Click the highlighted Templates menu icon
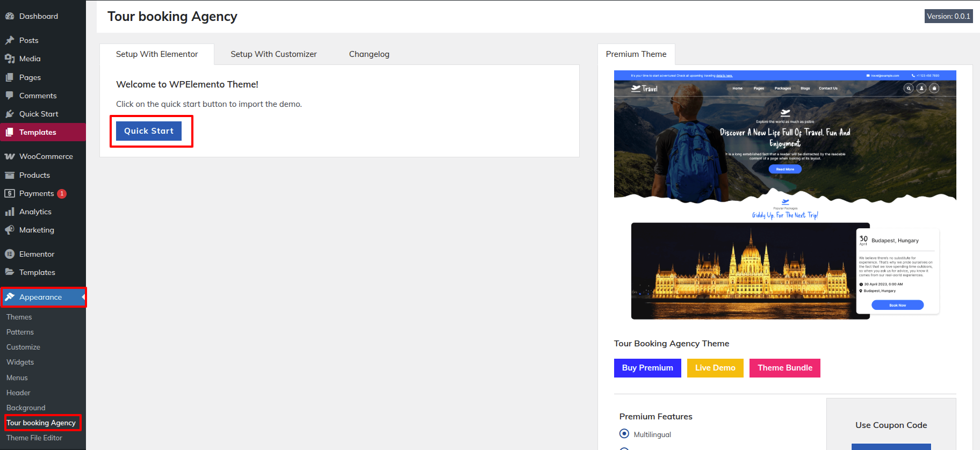Viewport: 980px width, 450px height. click(x=10, y=132)
